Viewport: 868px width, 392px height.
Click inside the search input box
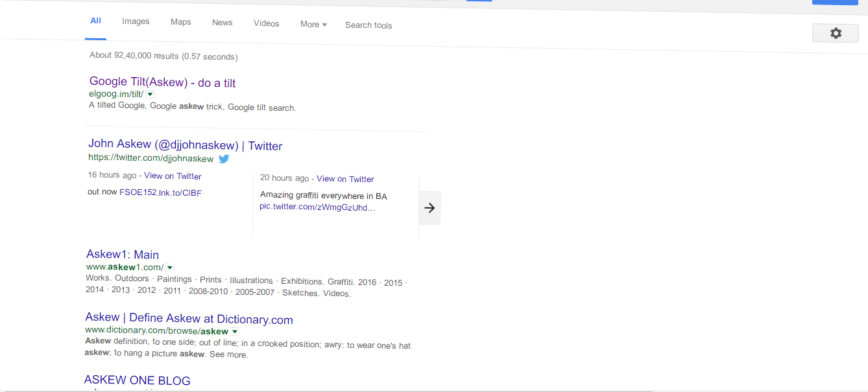(292, 1)
